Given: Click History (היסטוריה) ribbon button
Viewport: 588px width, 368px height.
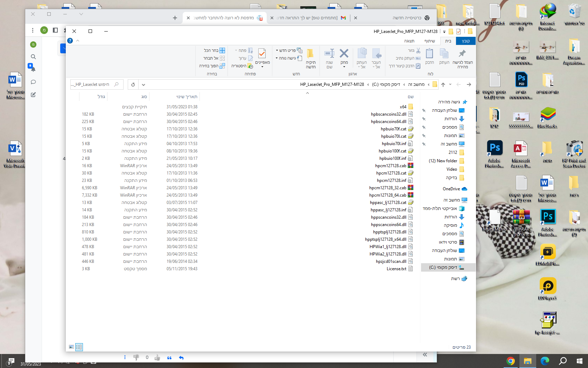Looking at the screenshot, I should click(x=242, y=66).
